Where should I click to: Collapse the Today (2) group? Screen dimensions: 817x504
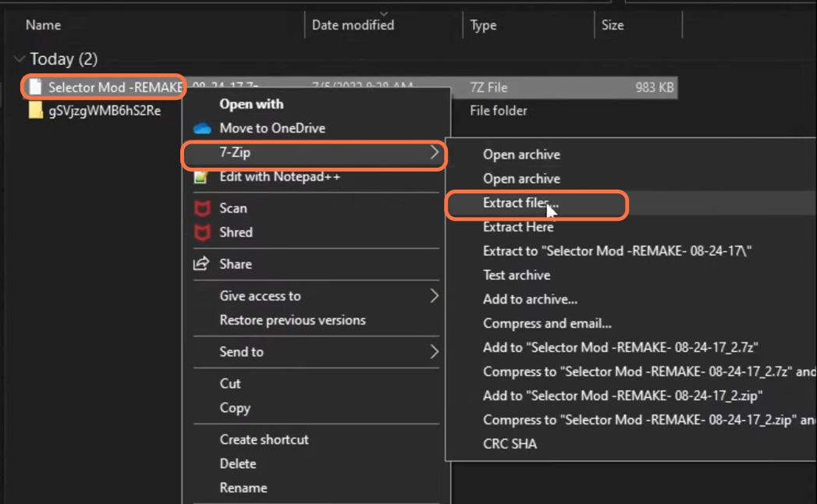click(20, 59)
